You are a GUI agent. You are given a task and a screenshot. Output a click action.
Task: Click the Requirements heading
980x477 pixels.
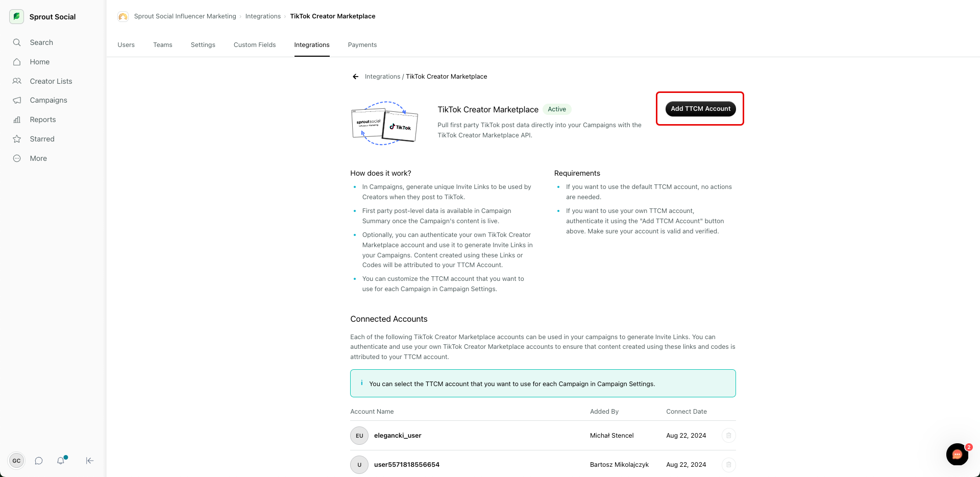[577, 173]
